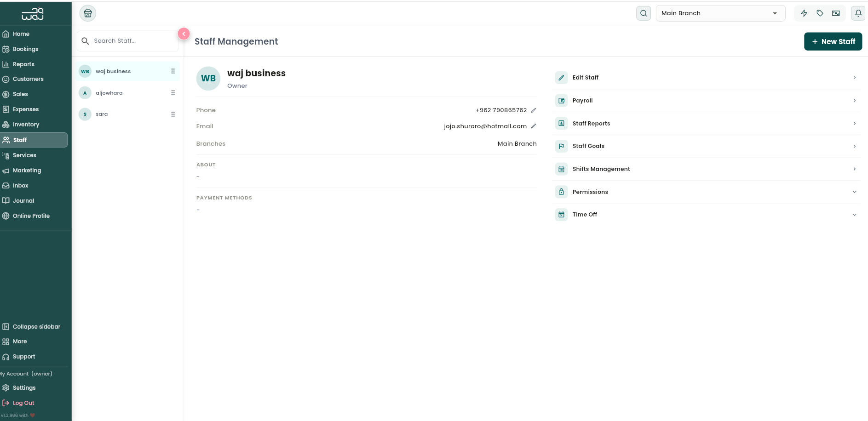The width and height of the screenshot is (868, 421).
Task: Click the Support headset icon
Action: pyautogui.click(x=6, y=357)
